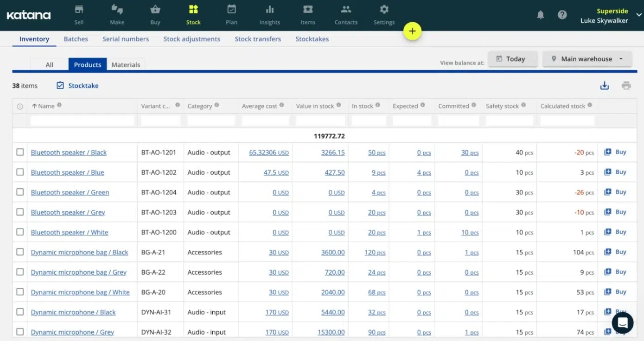This screenshot has width=644, height=341.
Task: Show info tooltip for Committed column
Action: pyautogui.click(x=474, y=105)
